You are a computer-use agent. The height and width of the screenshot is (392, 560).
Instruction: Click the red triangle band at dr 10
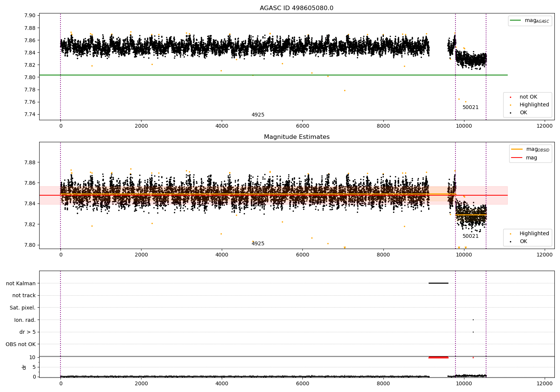click(x=438, y=357)
